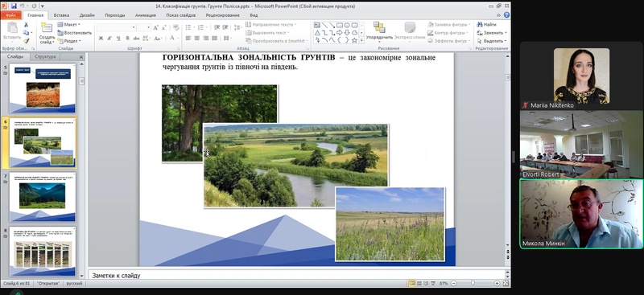This screenshot has height=295, width=644.
Task: Align paragraph text right
Action: pos(206,38)
